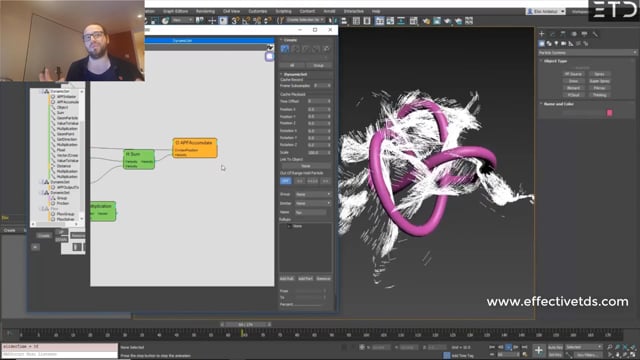Open the Scripting menu
Image resolution: width=640 pixels, height=360 pixels.
283,11
